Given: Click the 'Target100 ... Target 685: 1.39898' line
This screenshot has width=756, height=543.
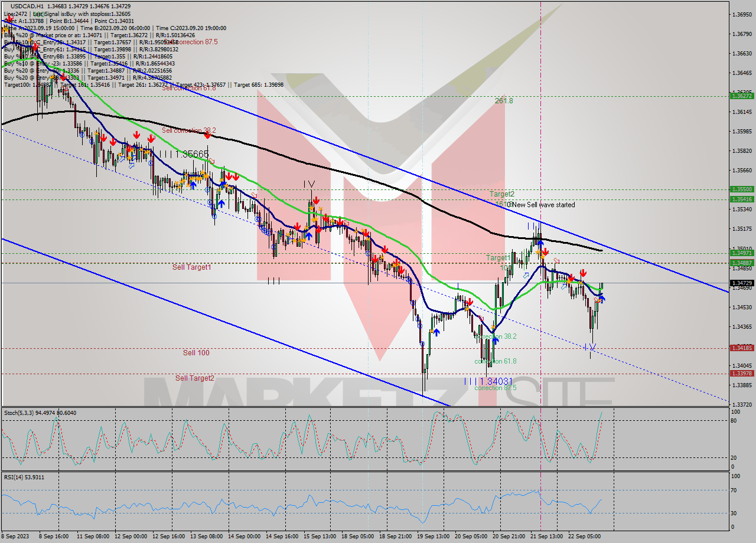Looking at the screenshot, I should coord(144,85).
